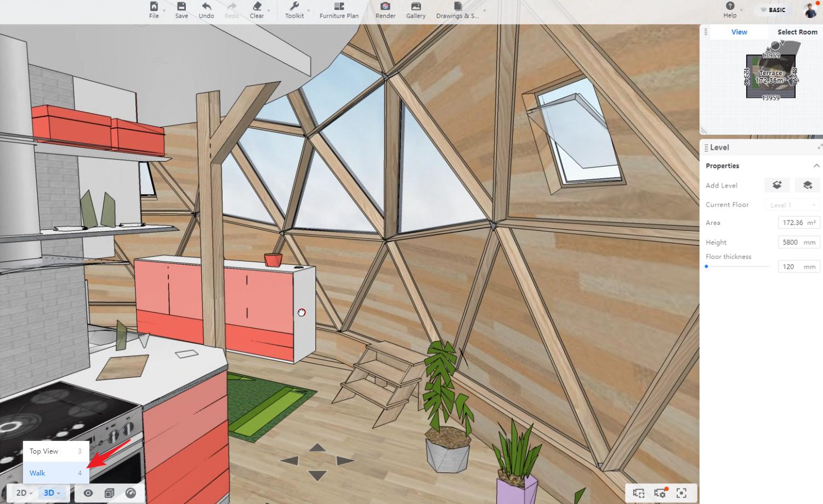Toggle the 3D cube display mode

pyautogui.click(x=109, y=493)
